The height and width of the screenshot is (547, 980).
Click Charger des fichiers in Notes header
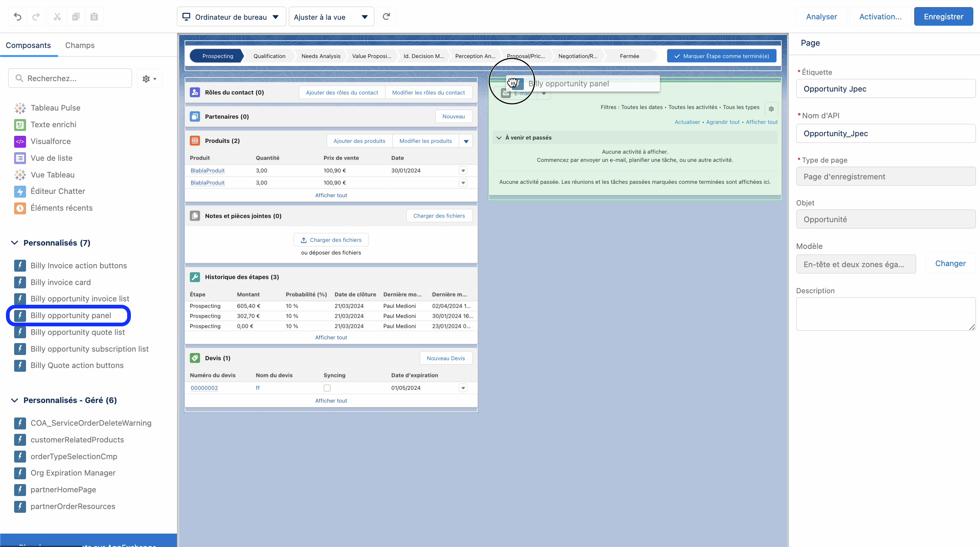point(439,216)
